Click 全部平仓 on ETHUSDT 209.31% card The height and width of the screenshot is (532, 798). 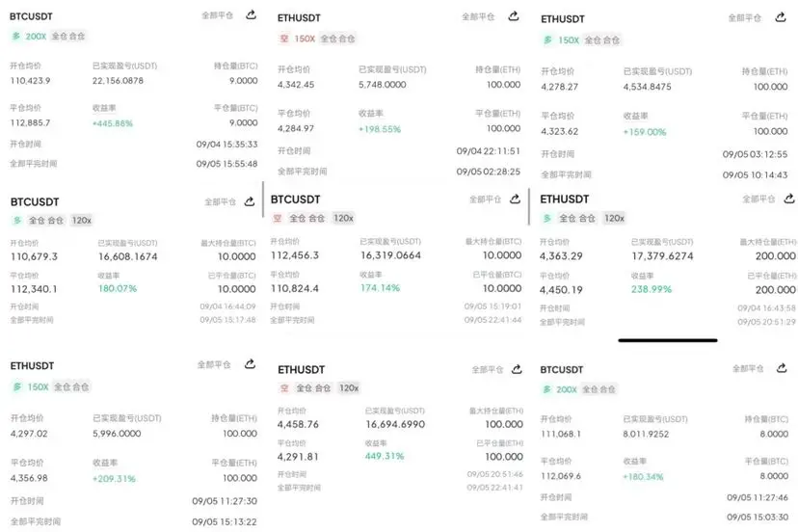click(214, 364)
